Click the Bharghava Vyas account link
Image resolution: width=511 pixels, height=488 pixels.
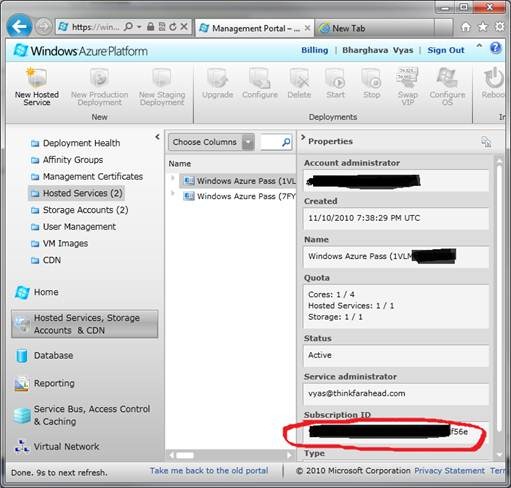[x=378, y=50]
